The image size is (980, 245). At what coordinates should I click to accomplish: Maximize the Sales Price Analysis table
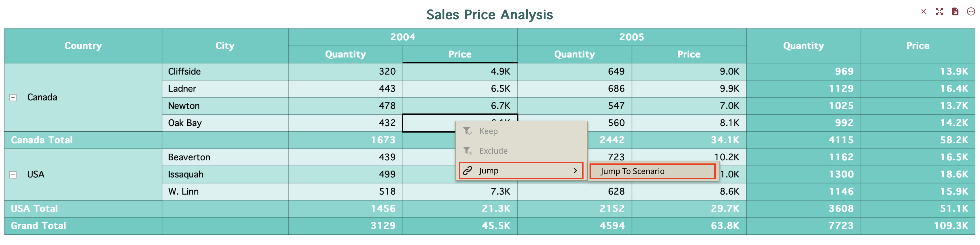[939, 11]
